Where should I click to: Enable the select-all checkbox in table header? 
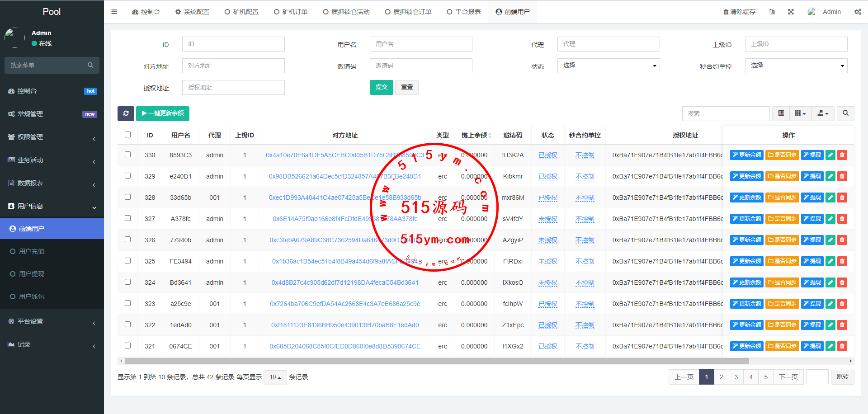click(127, 134)
